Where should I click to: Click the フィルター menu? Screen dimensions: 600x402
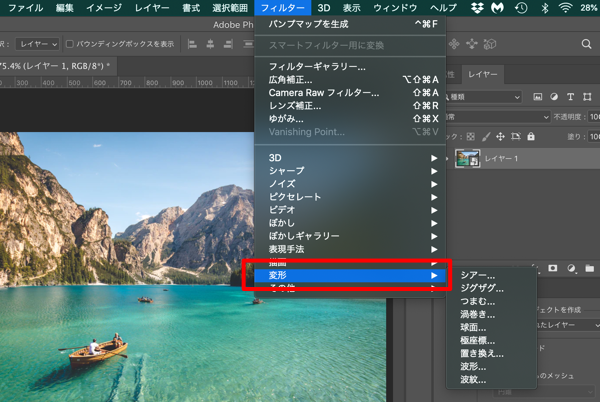tap(282, 8)
